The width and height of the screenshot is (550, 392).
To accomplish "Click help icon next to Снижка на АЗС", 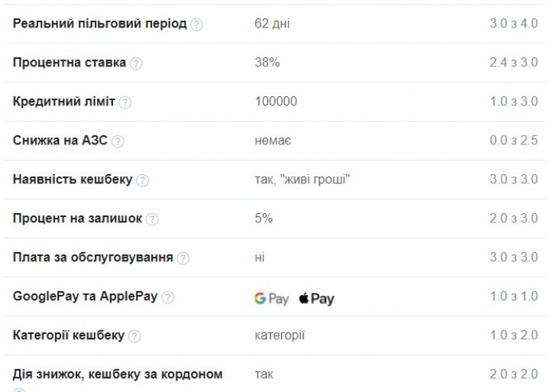I will click(x=118, y=141).
